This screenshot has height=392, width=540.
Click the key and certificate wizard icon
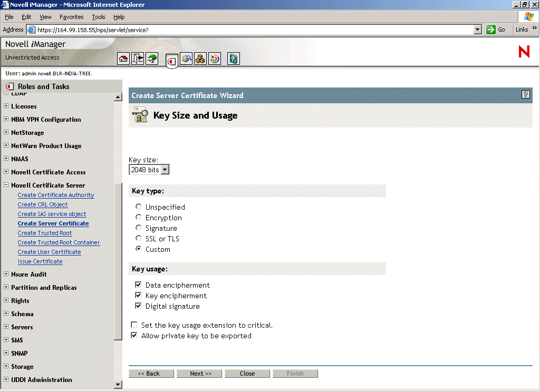(140, 115)
